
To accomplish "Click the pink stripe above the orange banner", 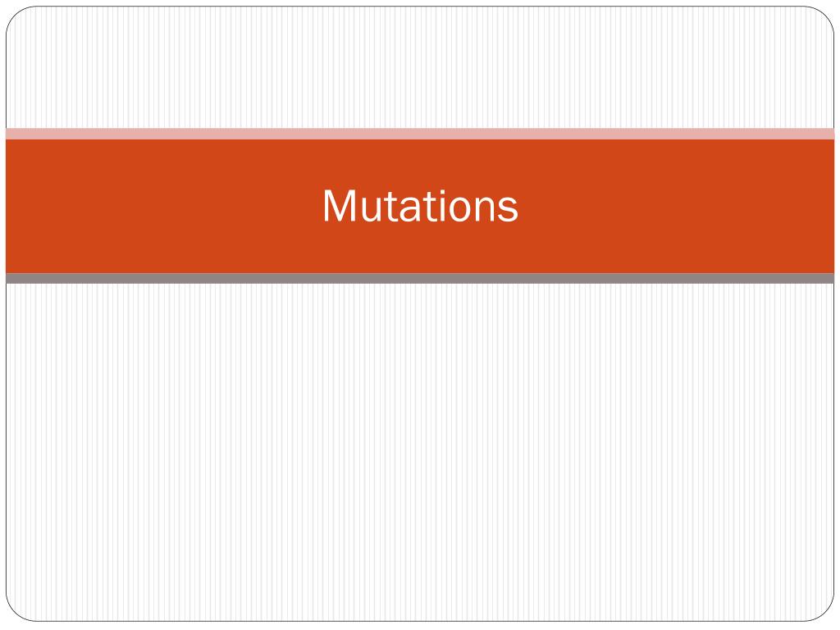I will (x=420, y=134).
